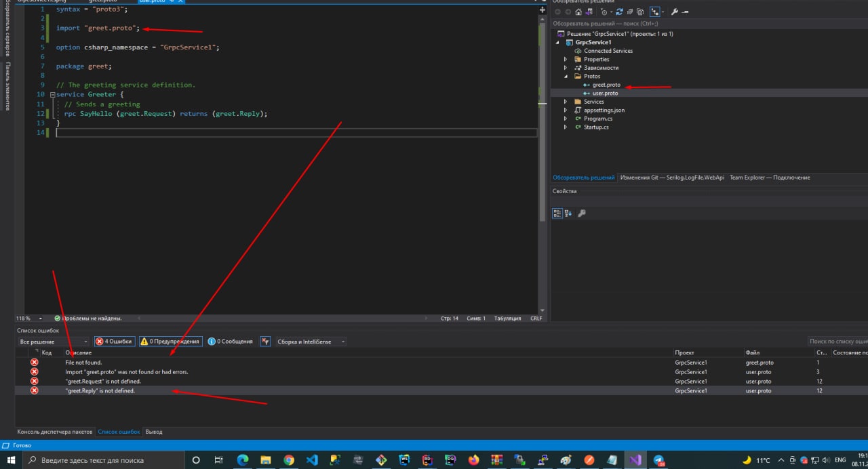Switch to the 'Вывод' output tab

pyautogui.click(x=154, y=432)
